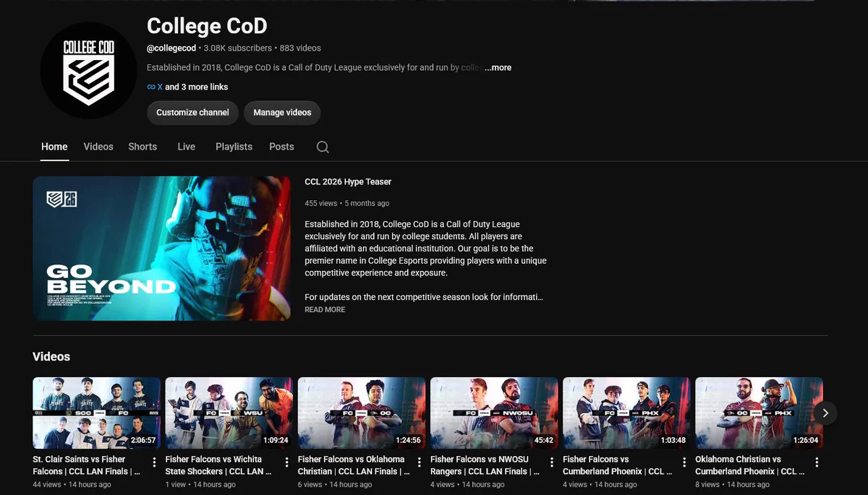Switch to the Home tab
Image resolution: width=868 pixels, height=495 pixels.
54,147
